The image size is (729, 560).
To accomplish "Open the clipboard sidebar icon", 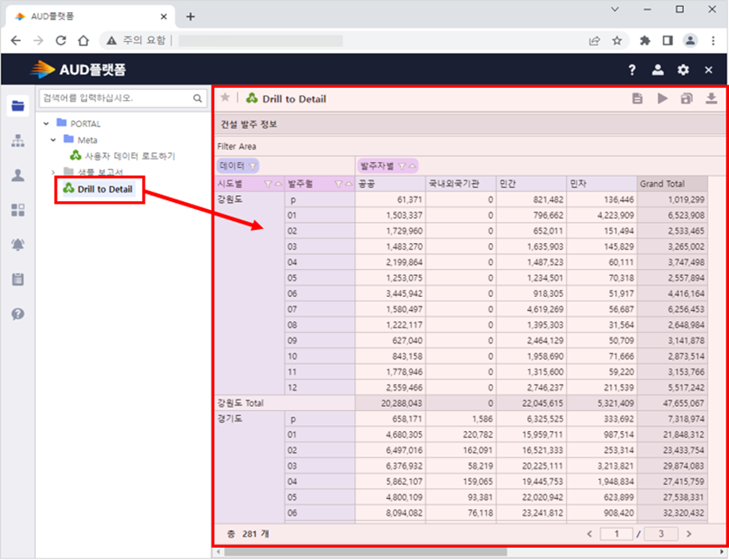I will click(x=17, y=280).
